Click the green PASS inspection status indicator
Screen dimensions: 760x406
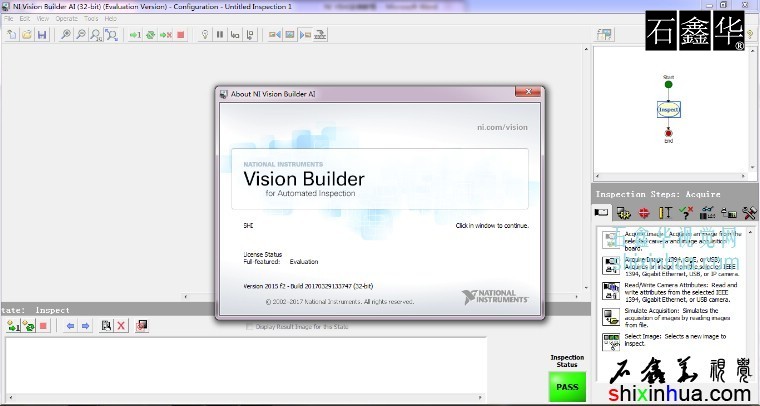(x=567, y=387)
